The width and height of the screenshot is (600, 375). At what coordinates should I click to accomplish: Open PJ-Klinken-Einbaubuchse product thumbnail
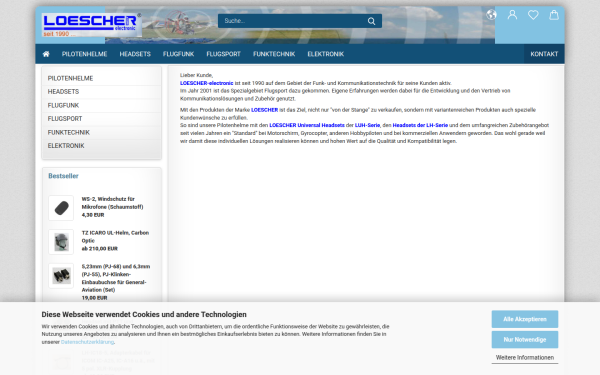[61, 276]
